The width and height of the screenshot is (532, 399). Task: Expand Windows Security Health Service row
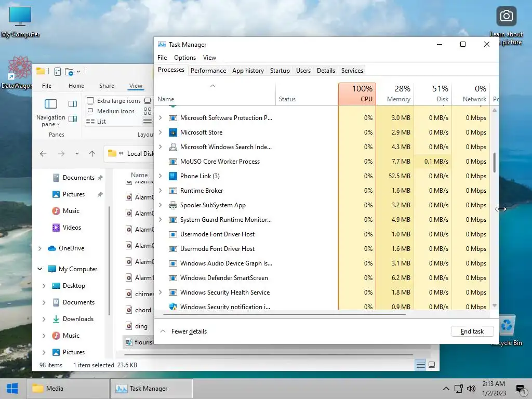point(161,292)
